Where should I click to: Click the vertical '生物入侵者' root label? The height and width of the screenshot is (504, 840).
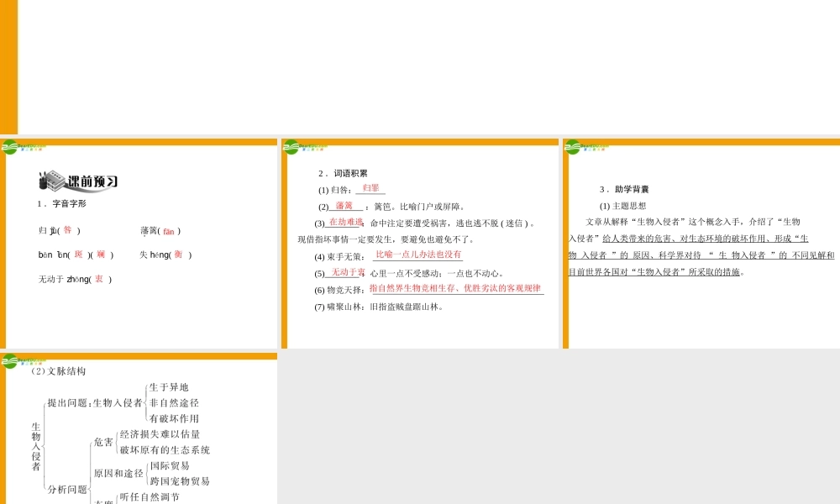(36, 447)
